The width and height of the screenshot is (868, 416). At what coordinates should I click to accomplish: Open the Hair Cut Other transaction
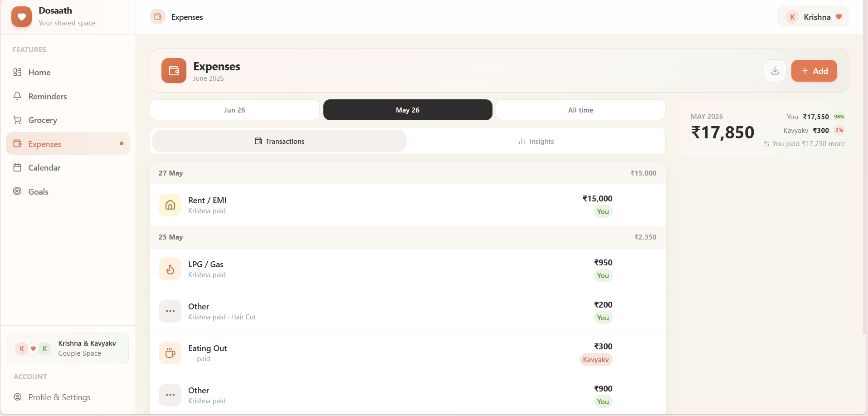click(x=408, y=311)
